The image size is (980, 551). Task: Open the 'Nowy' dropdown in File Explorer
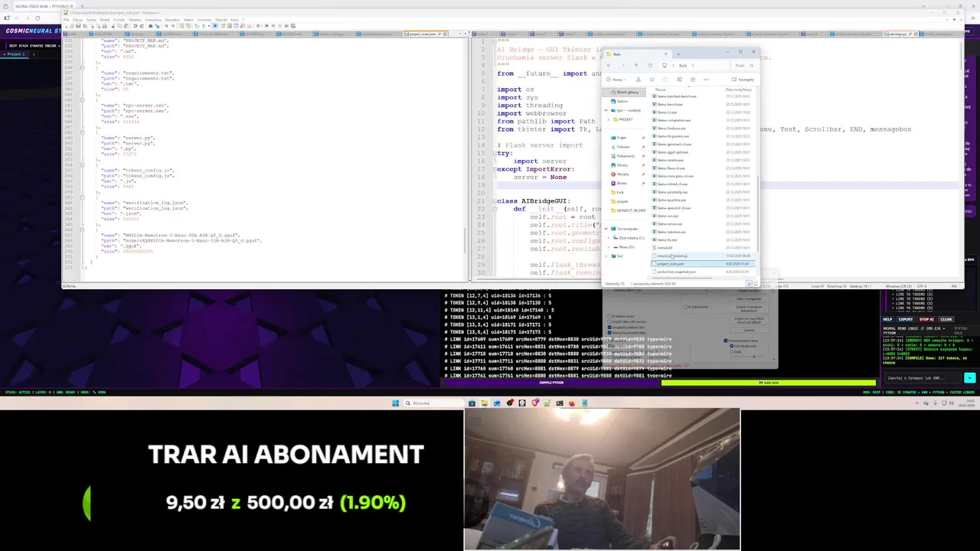coord(616,80)
